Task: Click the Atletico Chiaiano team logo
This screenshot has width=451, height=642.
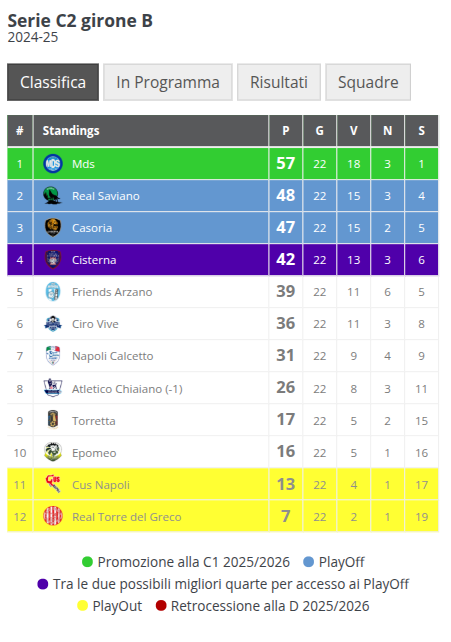Action: pos(53,388)
